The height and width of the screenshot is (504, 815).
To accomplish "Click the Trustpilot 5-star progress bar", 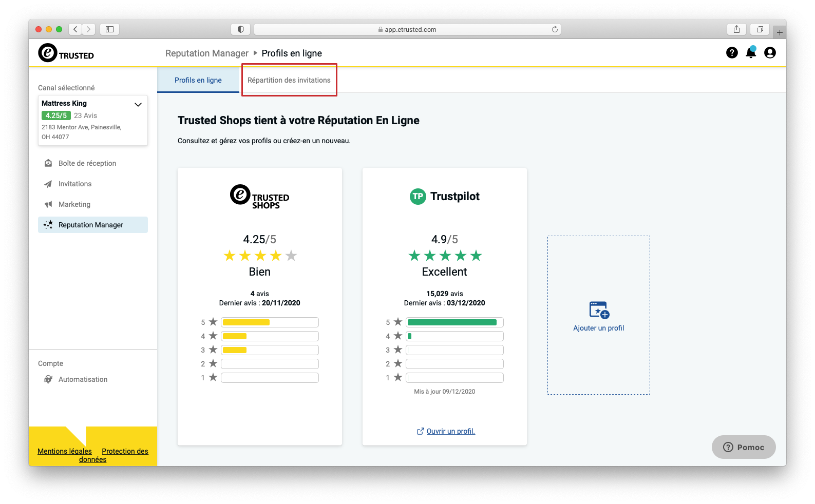I will pos(455,322).
